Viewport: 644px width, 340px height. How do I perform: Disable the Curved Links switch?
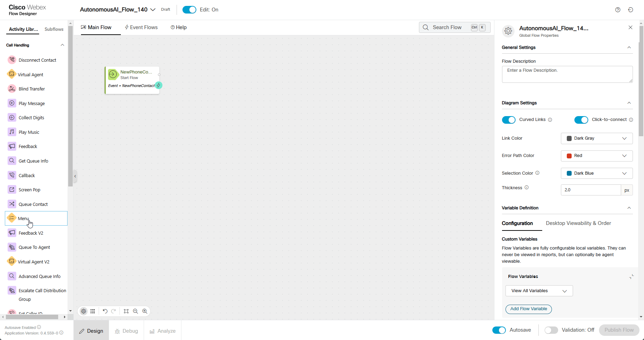509,120
